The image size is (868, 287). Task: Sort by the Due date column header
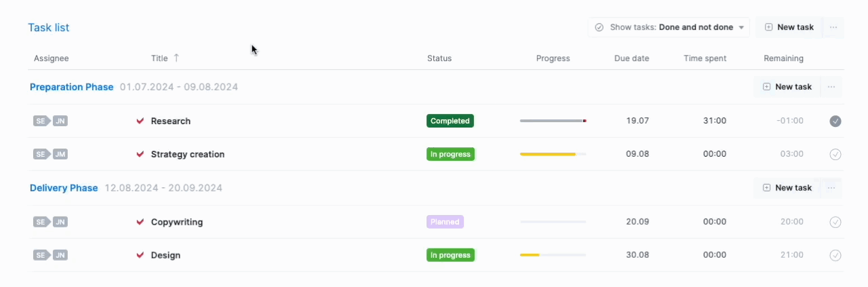tap(631, 58)
